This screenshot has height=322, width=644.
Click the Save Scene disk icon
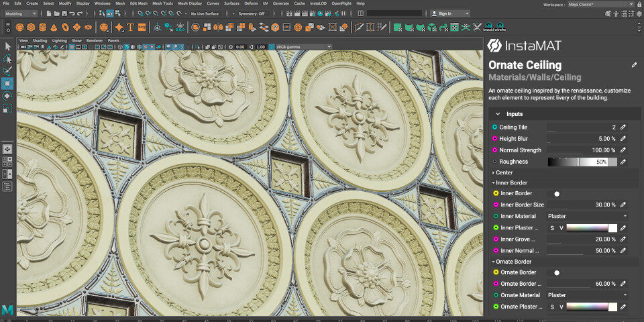pos(64,13)
